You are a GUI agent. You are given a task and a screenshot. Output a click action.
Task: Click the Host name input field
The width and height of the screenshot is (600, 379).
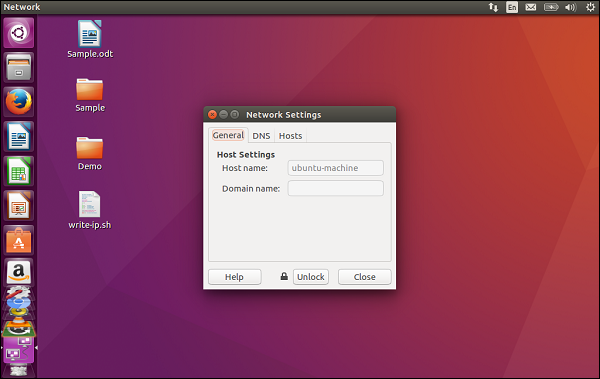tap(336, 168)
